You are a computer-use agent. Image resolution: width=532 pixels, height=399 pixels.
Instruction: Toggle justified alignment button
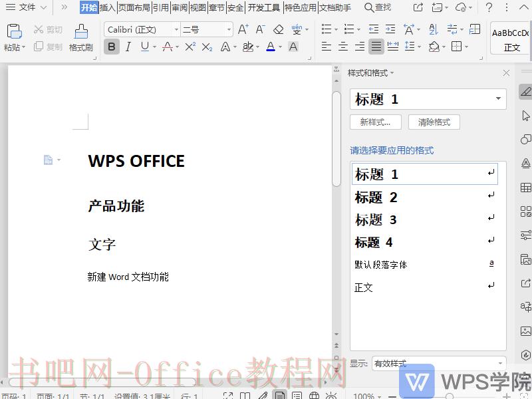tap(376, 46)
